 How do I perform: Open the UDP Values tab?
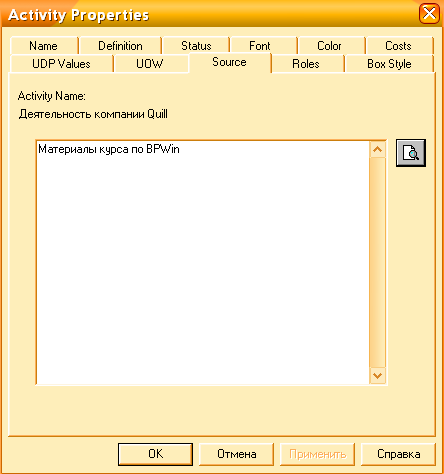point(61,64)
